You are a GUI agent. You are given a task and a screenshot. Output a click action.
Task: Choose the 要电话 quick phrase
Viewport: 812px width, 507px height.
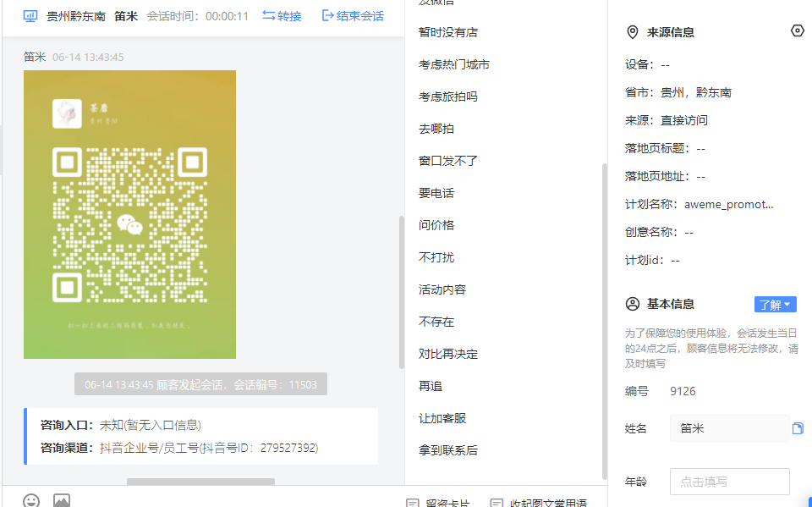pyautogui.click(x=436, y=193)
